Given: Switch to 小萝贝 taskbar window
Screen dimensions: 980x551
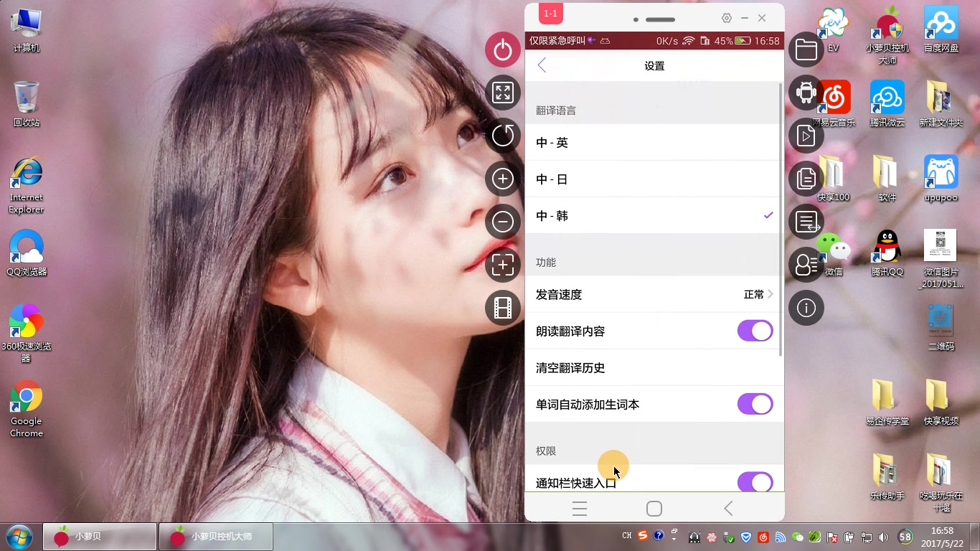Looking at the screenshot, I should [x=100, y=537].
